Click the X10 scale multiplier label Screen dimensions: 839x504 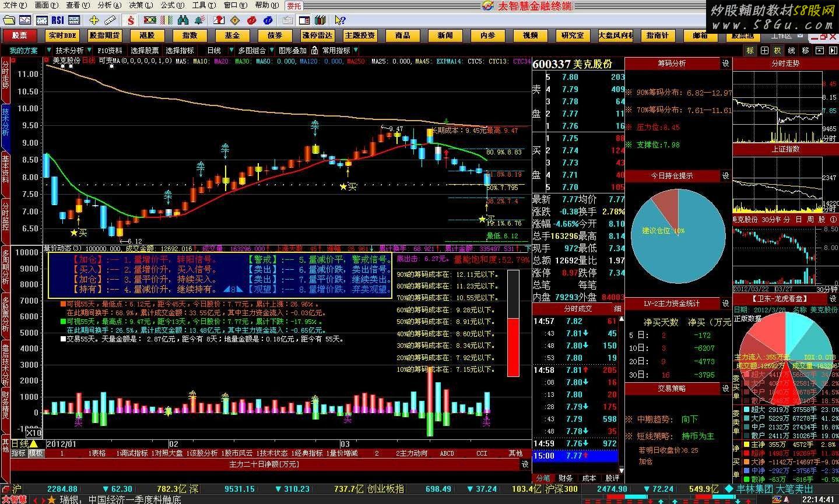[34, 433]
